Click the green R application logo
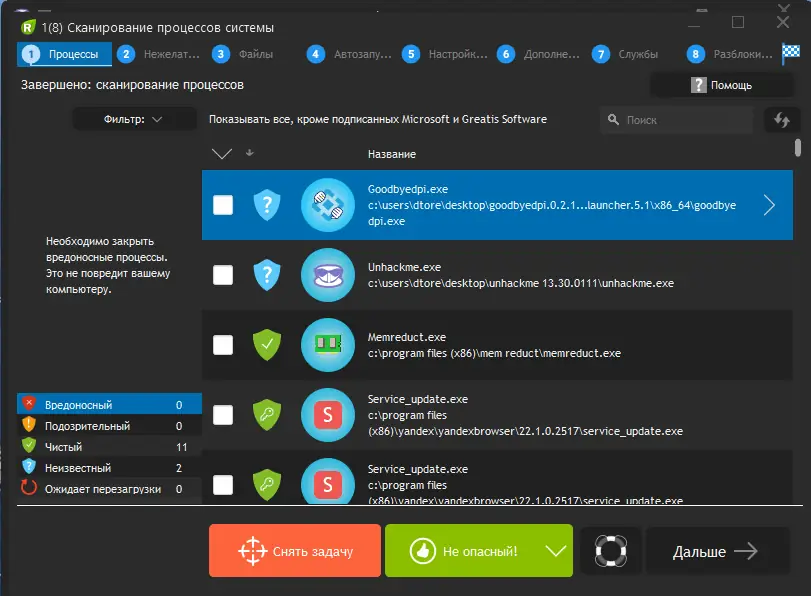This screenshot has width=811, height=596. 28,27
